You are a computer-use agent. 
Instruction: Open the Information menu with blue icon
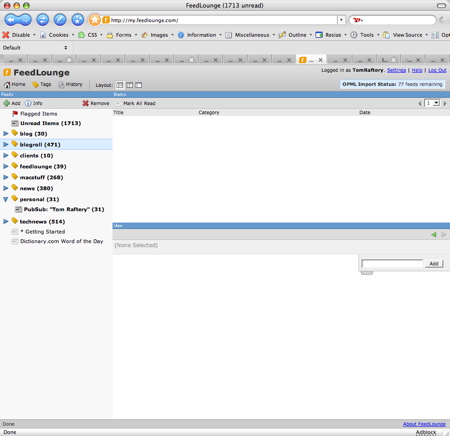coord(199,35)
